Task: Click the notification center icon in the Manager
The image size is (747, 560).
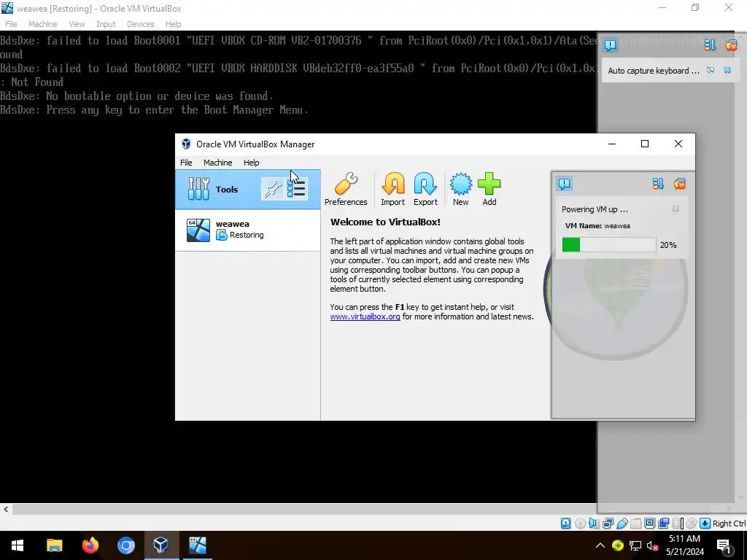Action: coord(565,184)
